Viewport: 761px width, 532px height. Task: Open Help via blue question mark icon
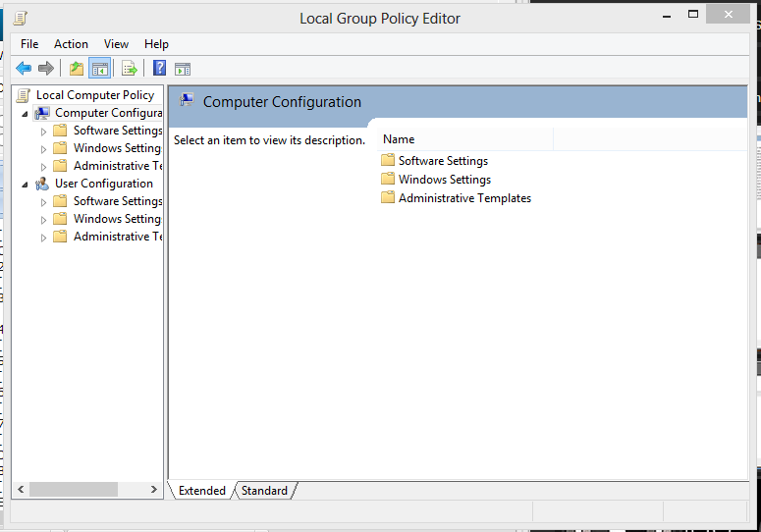click(x=159, y=68)
